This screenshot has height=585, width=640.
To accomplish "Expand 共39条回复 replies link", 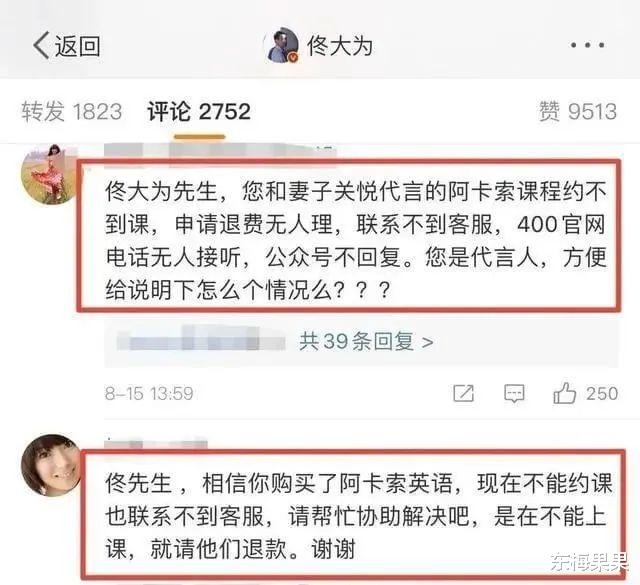I will (366, 341).
